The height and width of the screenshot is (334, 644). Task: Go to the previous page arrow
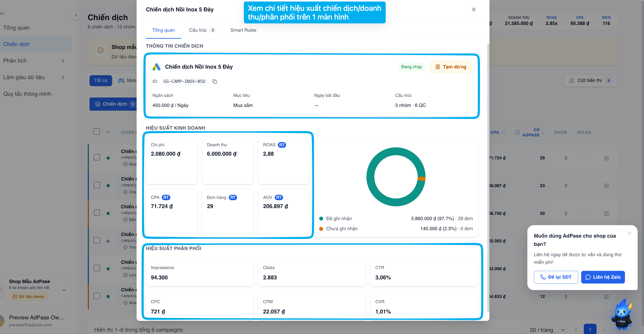[x=576, y=330]
